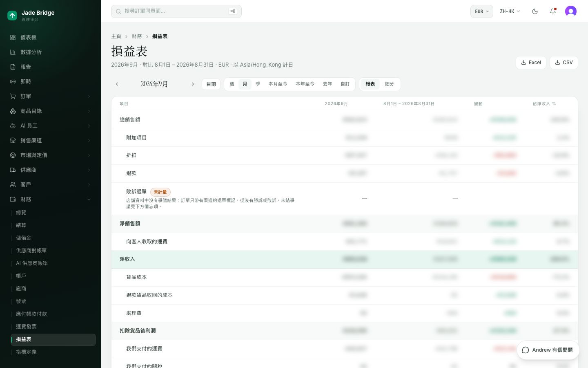
Task: Open 即時 live broadcast icon in sidebar
Action: (13, 82)
